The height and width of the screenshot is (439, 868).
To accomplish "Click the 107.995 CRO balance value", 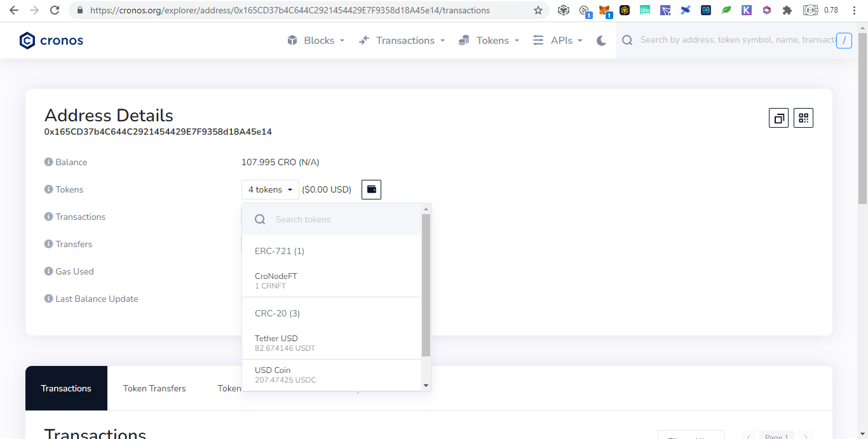I will pos(280,162).
